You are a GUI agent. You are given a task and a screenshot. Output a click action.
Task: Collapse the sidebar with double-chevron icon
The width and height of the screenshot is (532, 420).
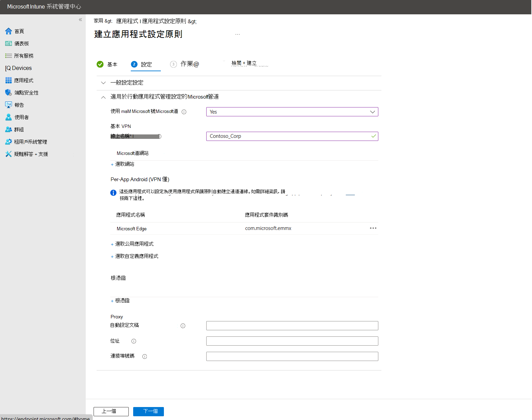80,19
